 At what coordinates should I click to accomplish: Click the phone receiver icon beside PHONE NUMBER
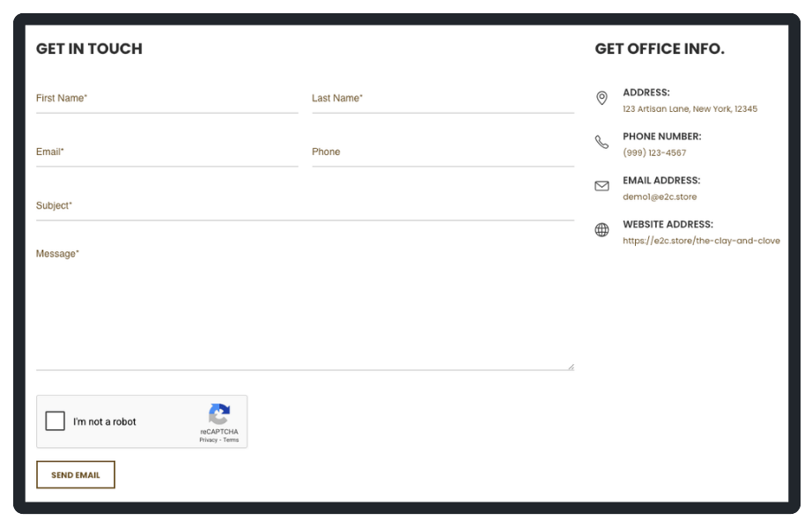[602, 140]
